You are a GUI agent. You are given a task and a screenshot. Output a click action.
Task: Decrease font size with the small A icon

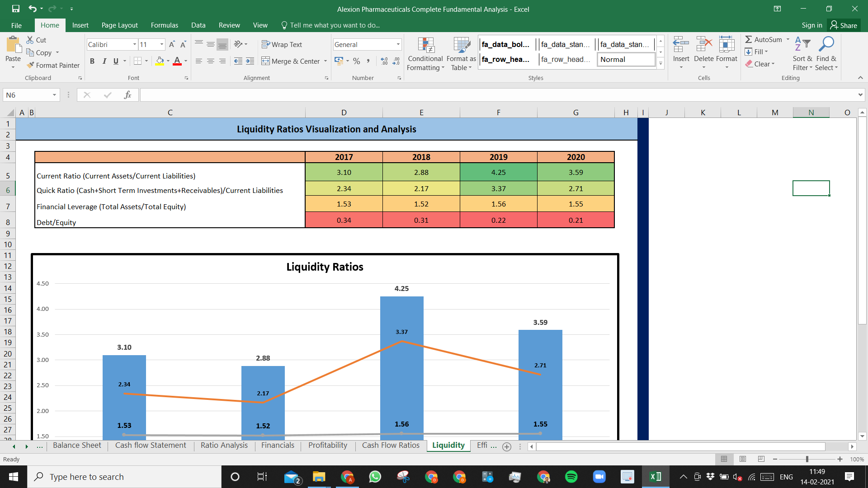[x=183, y=44]
